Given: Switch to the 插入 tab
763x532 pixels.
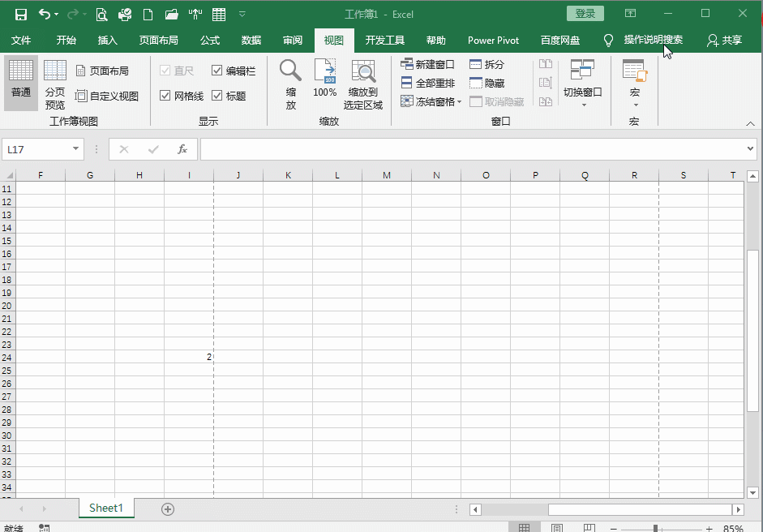Looking at the screenshot, I should point(108,41).
